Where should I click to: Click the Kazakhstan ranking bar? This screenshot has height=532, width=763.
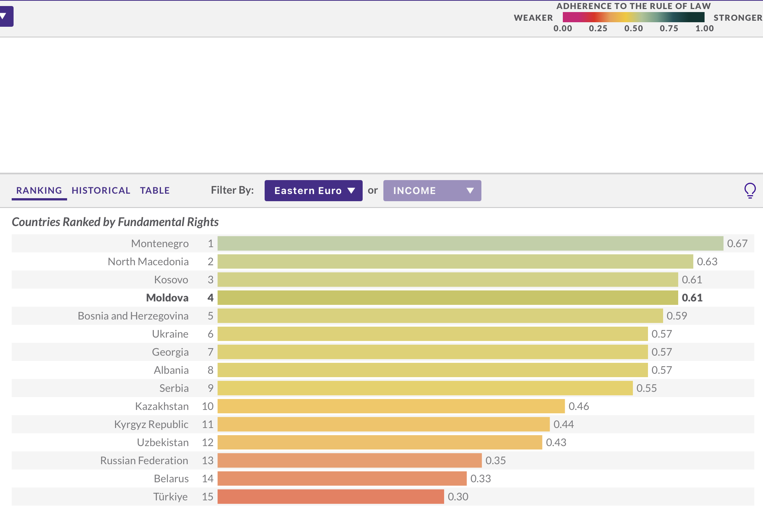(391, 406)
